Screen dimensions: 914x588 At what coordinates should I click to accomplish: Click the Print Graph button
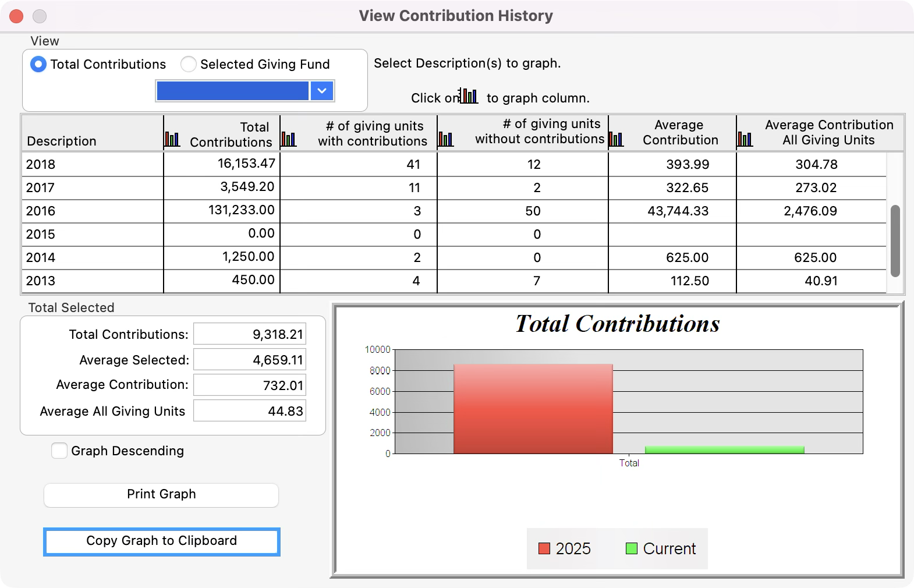tap(161, 495)
